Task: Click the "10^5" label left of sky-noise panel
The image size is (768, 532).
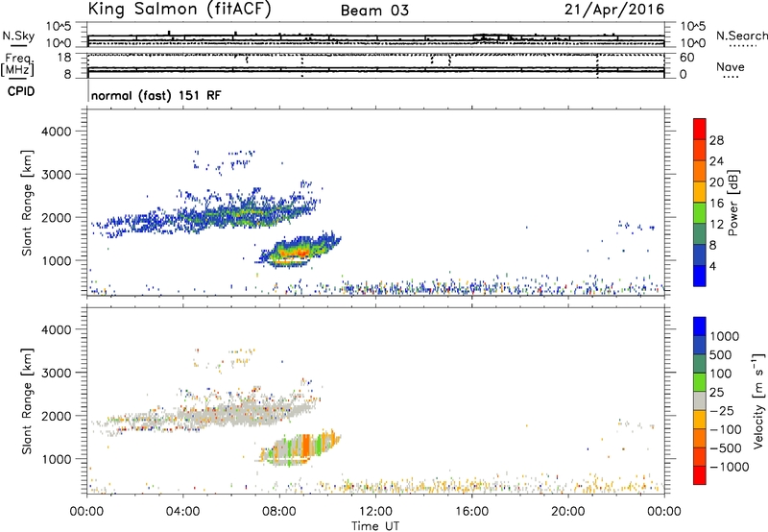Action: (x=59, y=26)
